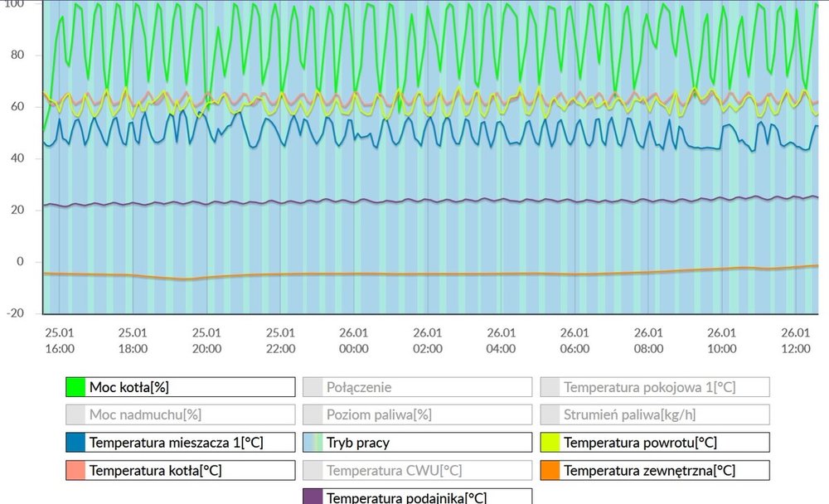
Task: Enable the Poziom paliwa[%] legend item
Action: (417, 414)
